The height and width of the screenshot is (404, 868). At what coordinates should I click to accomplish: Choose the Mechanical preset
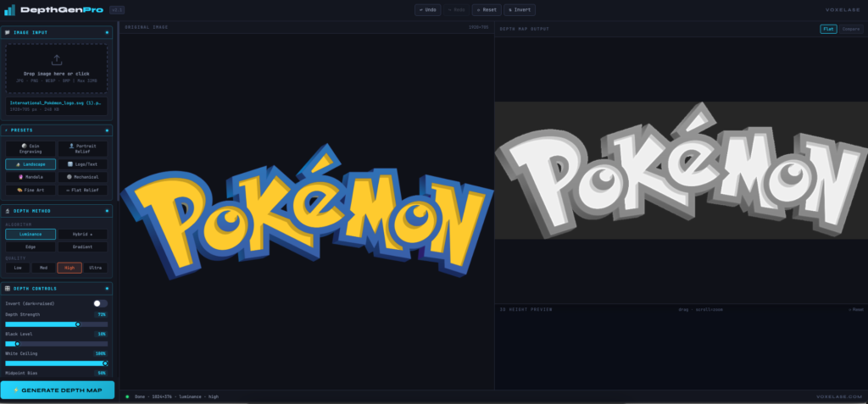[x=82, y=177]
